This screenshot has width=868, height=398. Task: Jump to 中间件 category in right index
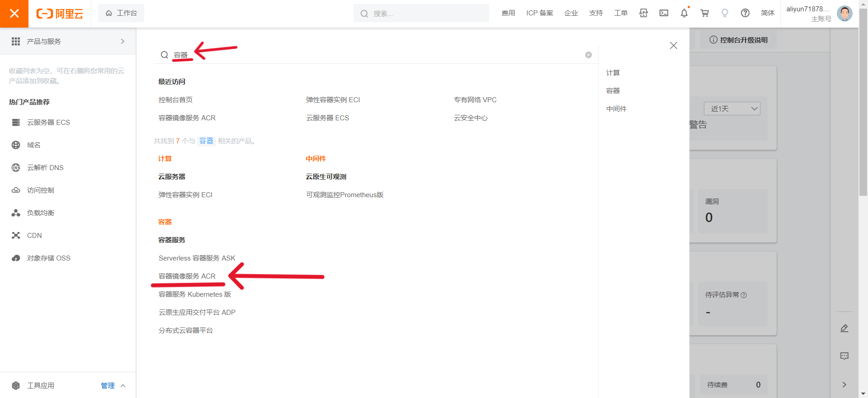click(616, 109)
